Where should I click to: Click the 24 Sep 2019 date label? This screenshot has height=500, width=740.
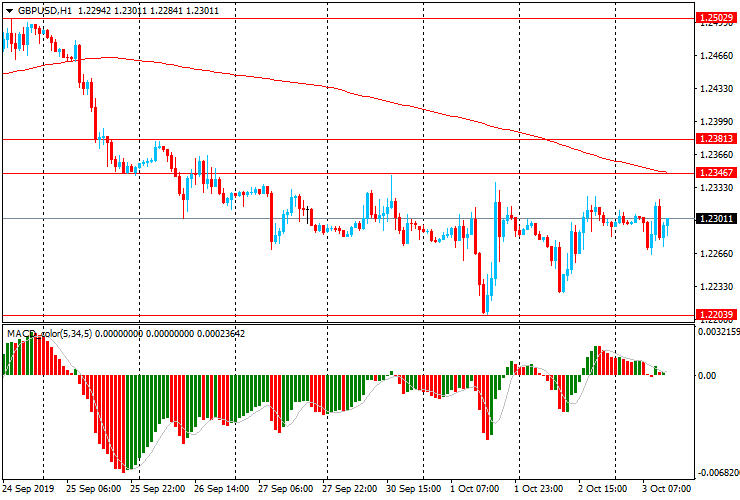(x=28, y=489)
